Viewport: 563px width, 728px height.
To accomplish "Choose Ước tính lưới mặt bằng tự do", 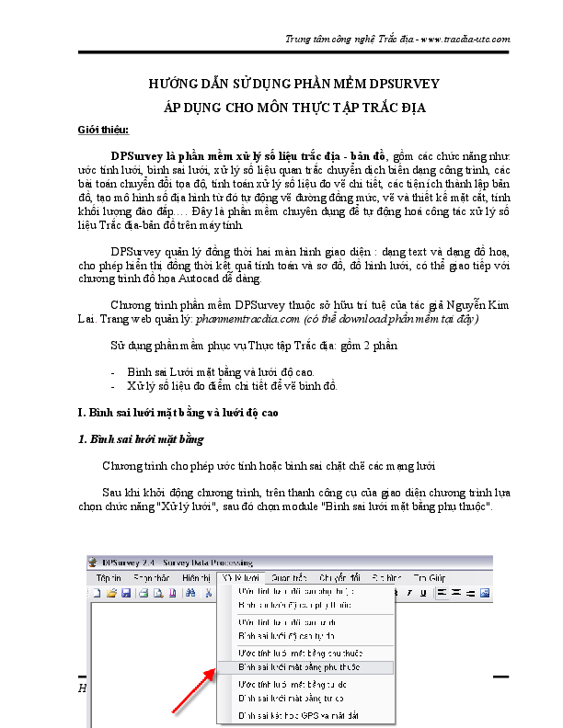I will coord(306,685).
